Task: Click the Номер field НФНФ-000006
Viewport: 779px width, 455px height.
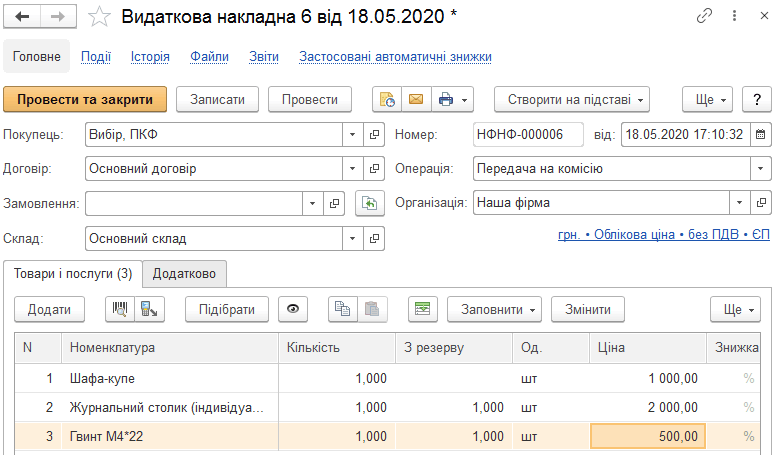Action: click(x=528, y=134)
